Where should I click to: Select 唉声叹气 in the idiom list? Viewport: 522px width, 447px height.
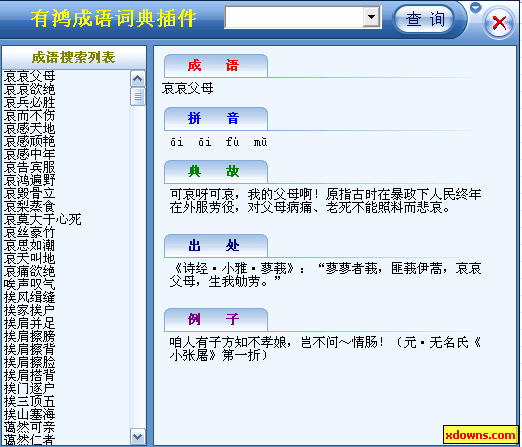coord(30,284)
